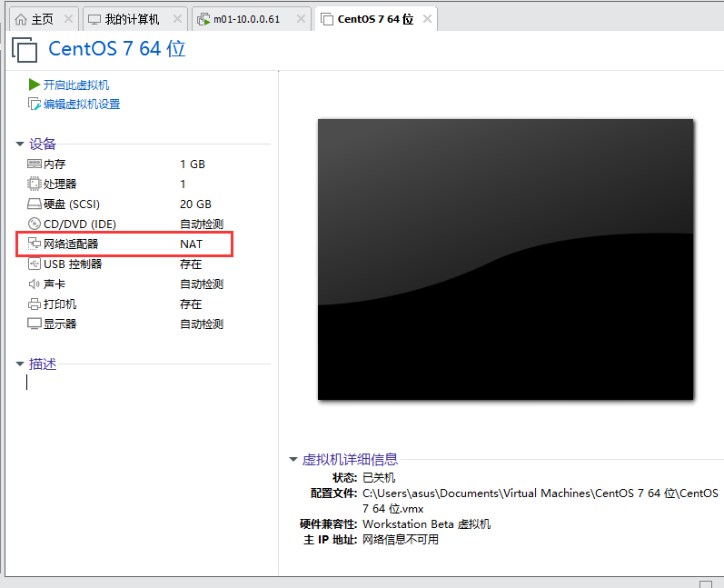
Task: Collapse the 设备 devices section
Action: click(20, 145)
